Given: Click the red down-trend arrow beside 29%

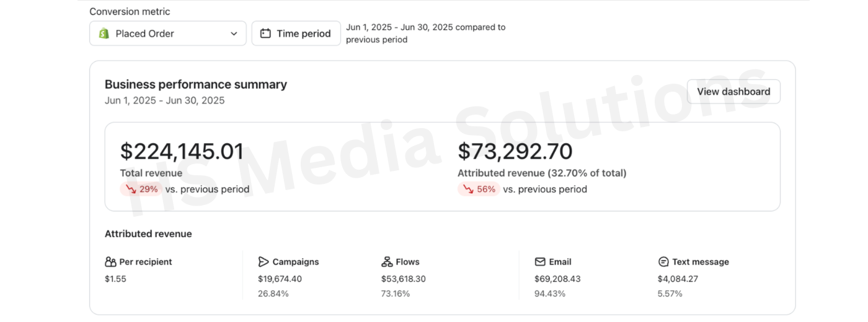Looking at the screenshot, I should [x=131, y=189].
